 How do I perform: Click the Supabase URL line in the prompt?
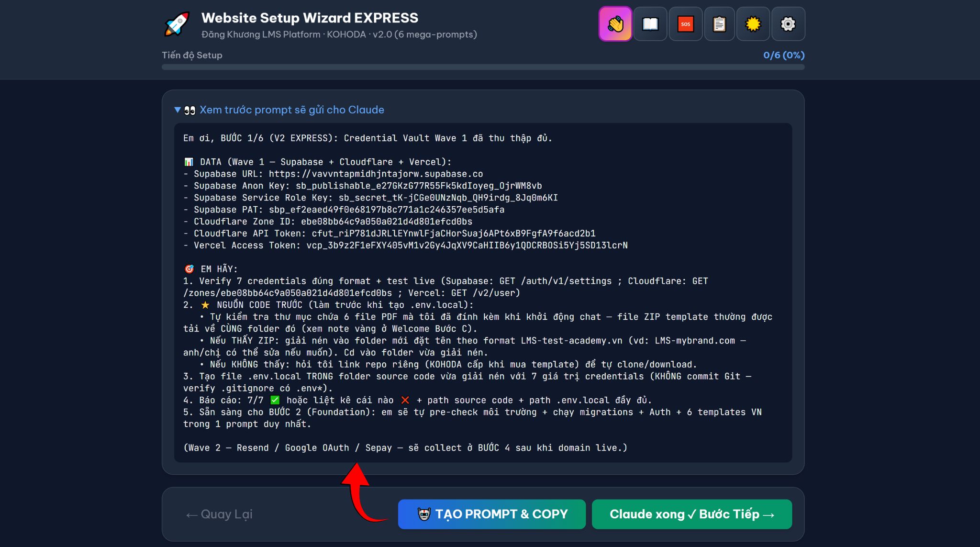click(x=333, y=174)
